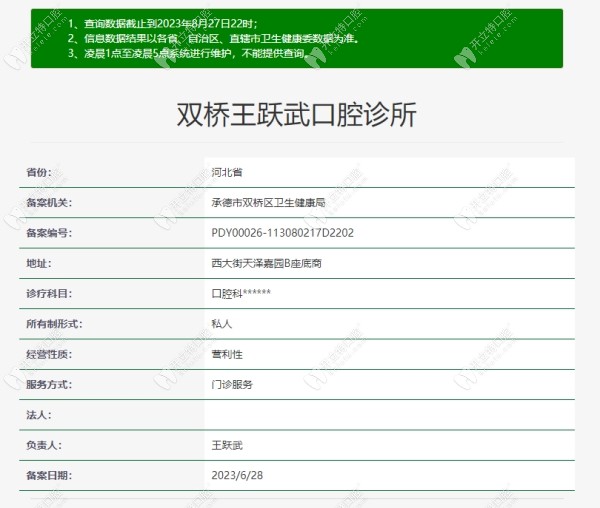Click the 所有制形式 label
This screenshot has height=508, width=600.
pyautogui.click(x=54, y=324)
